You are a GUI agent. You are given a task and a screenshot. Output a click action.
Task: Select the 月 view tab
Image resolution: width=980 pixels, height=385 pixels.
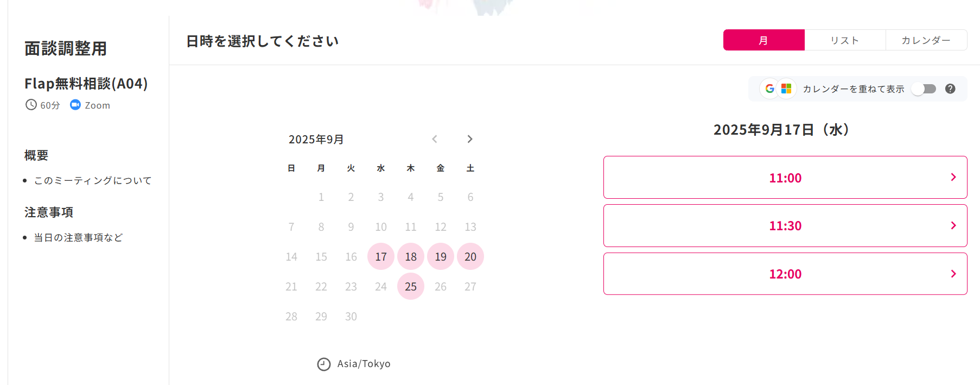pyautogui.click(x=764, y=40)
